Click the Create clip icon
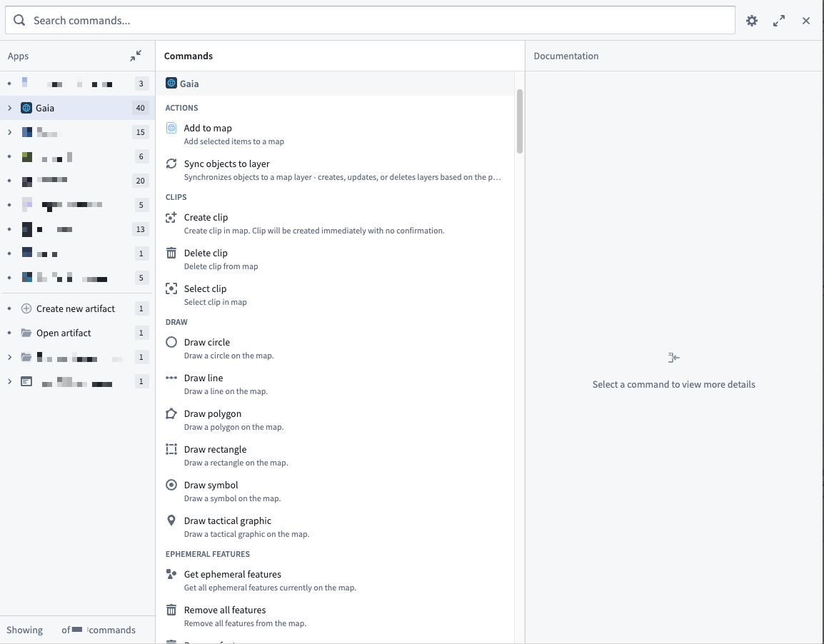This screenshot has height=644, width=824. [171, 216]
